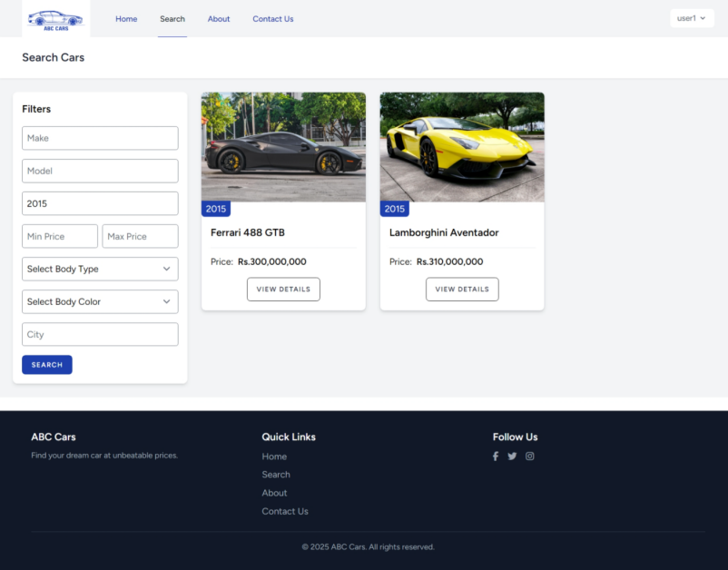Viewport: 728px width, 570px height.
Task: View details of the Ferrari 488 GTB
Action: pyautogui.click(x=282, y=289)
